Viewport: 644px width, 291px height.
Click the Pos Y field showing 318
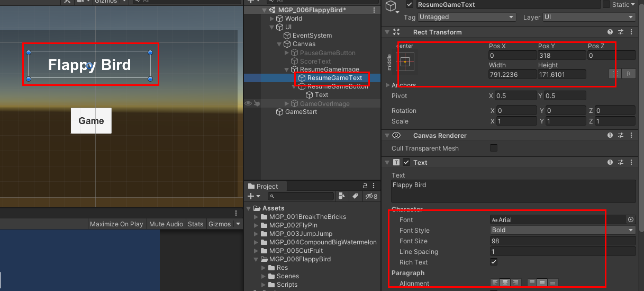click(561, 55)
